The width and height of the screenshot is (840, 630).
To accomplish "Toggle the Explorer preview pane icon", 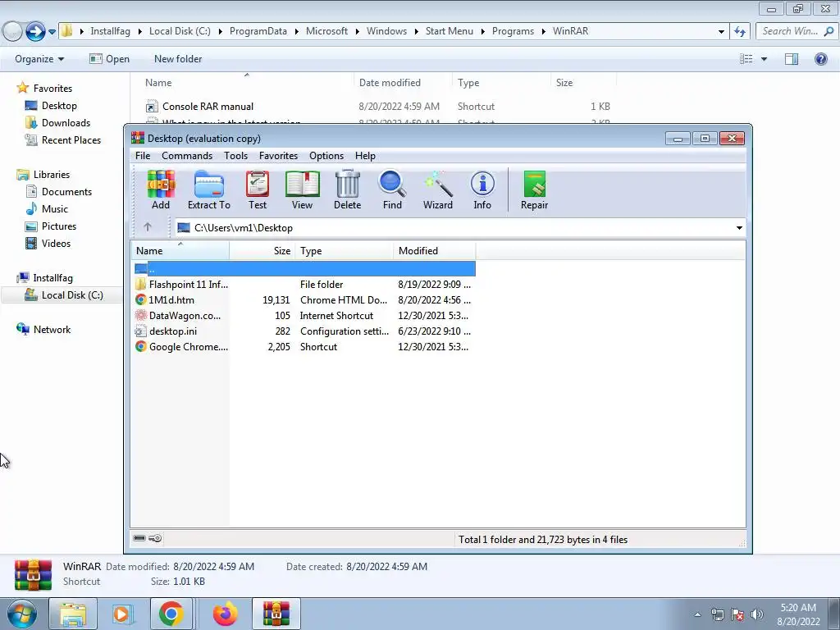I will point(792,59).
